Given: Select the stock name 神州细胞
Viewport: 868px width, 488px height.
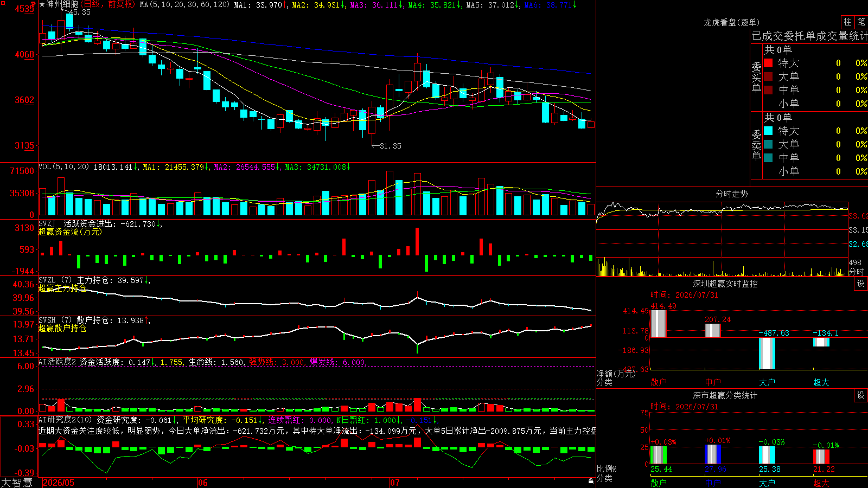Looking at the screenshot, I should (x=62, y=4).
